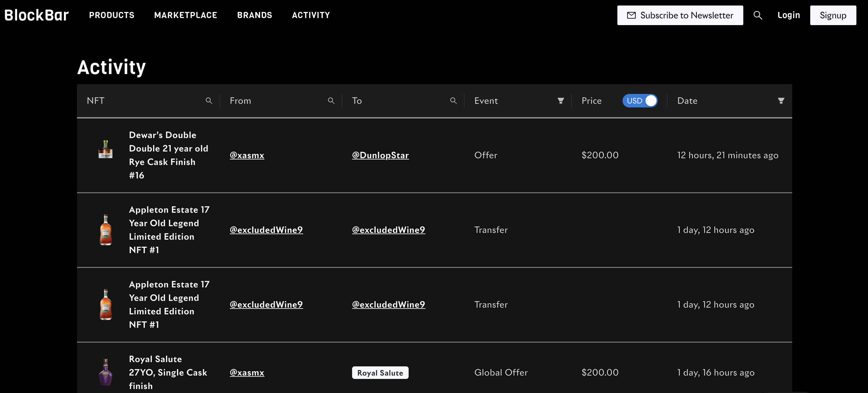Open the Products menu
Viewport: 868px width, 393px height.
click(112, 15)
